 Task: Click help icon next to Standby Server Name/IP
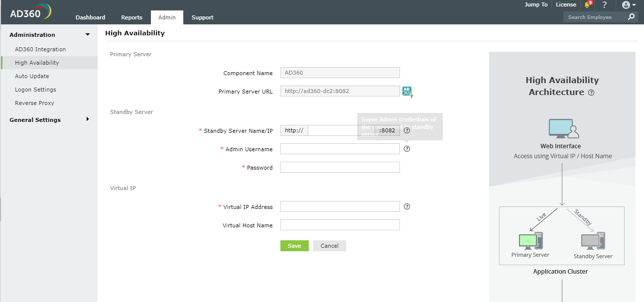(407, 130)
